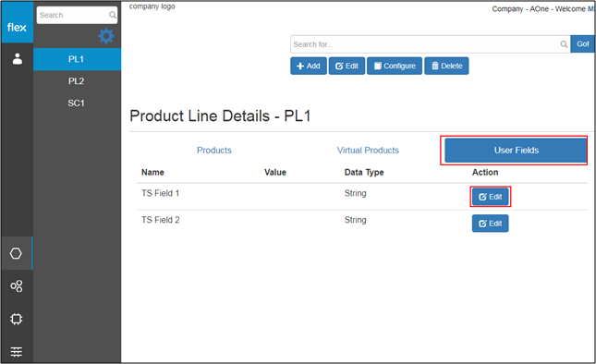This screenshot has width=596, height=364.
Task: Switch to the Virtual Products tab
Action: pyautogui.click(x=368, y=151)
